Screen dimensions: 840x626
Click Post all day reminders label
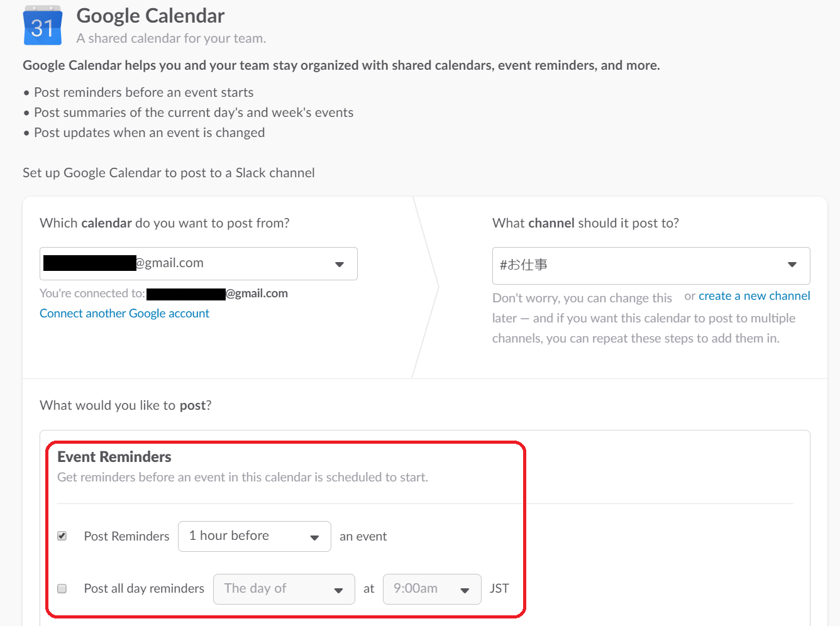pos(144,588)
